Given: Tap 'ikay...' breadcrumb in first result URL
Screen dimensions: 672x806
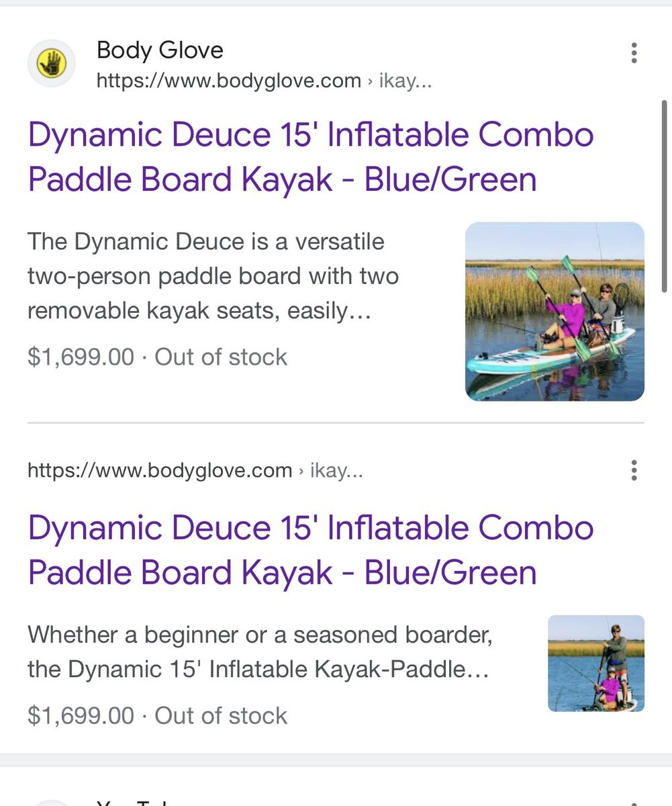Looking at the screenshot, I should click(x=405, y=81).
